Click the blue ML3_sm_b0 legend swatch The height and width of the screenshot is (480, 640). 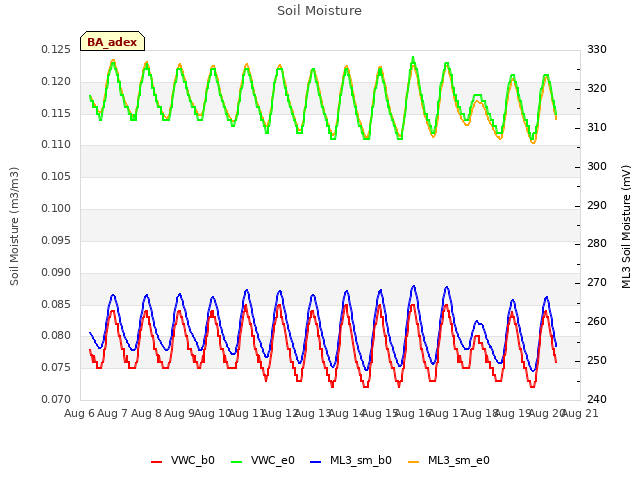point(316,462)
